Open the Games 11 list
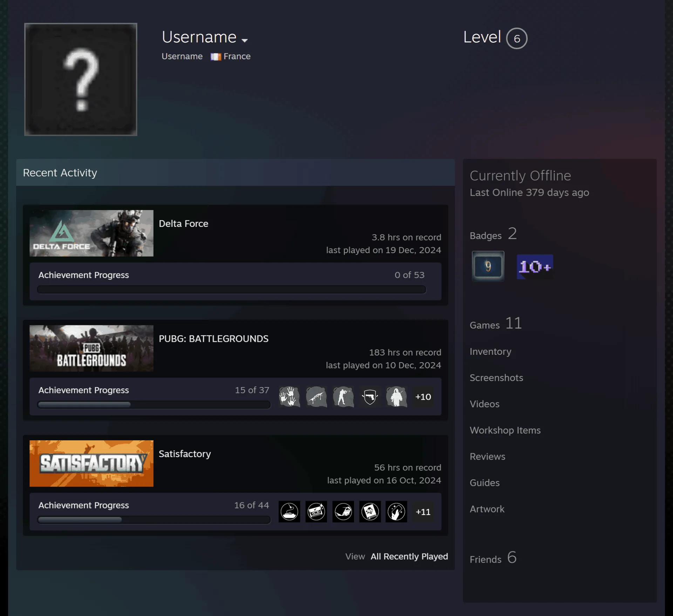 pyautogui.click(x=496, y=324)
